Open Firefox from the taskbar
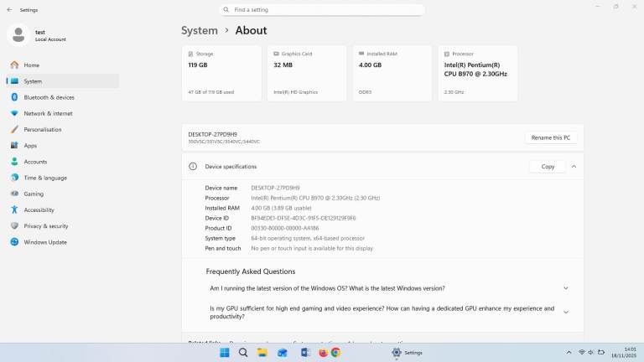The image size is (644, 362). 323,353
